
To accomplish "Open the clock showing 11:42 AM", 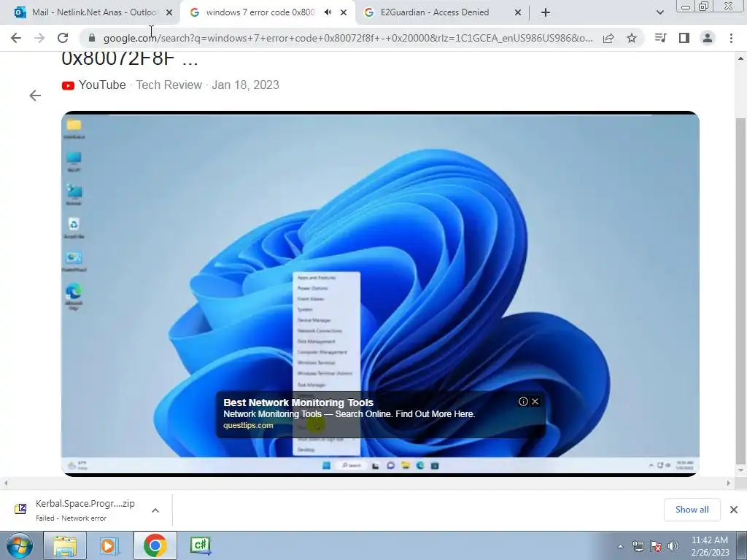I will pos(710,546).
